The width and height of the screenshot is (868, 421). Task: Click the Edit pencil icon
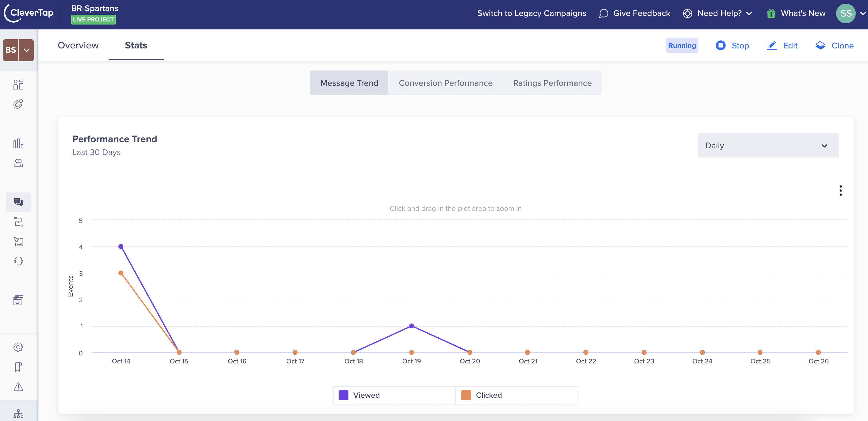point(772,45)
